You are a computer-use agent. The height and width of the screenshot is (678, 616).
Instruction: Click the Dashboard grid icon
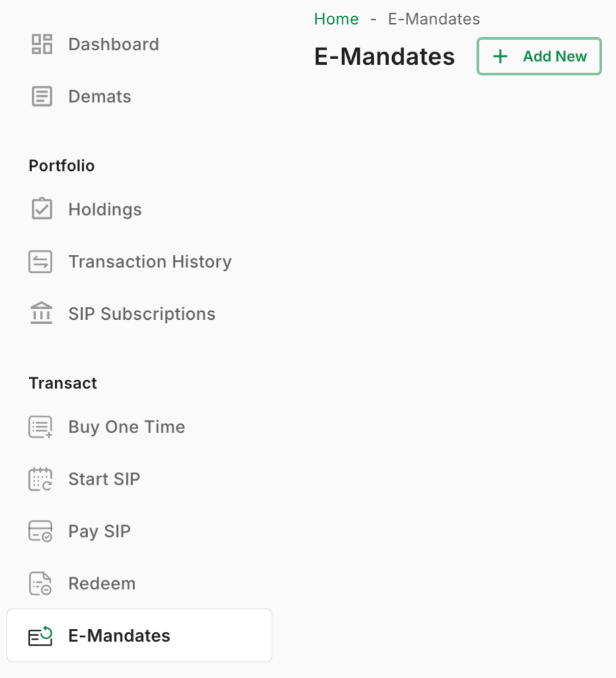pos(42,44)
